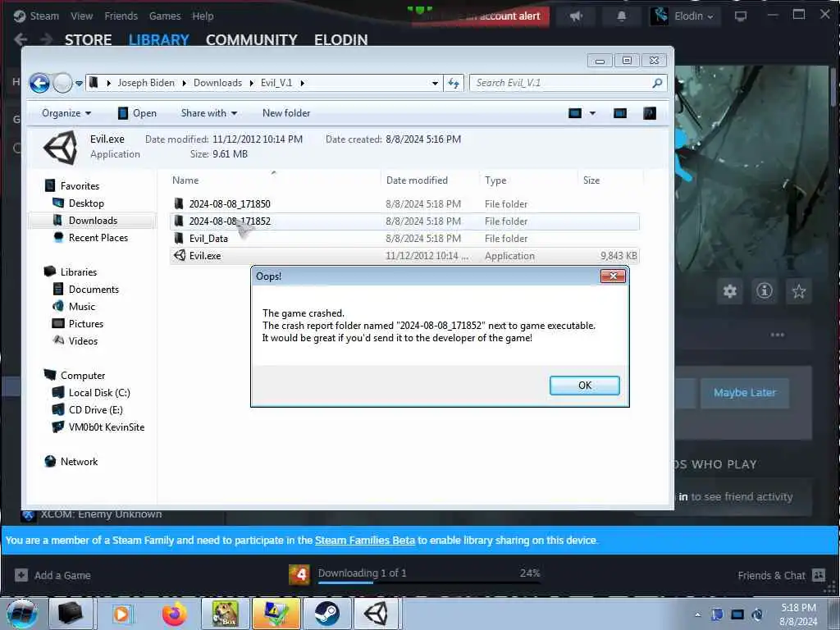Open the Steam Games menu
This screenshot has height=630, width=840.
(x=164, y=16)
